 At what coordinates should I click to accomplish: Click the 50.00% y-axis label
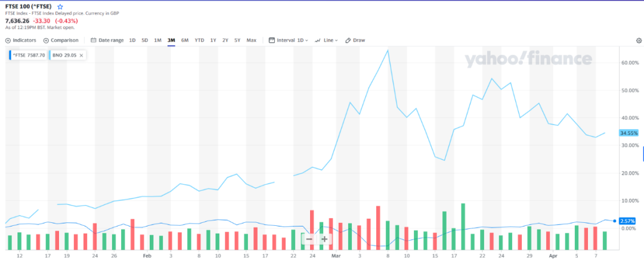point(630,91)
